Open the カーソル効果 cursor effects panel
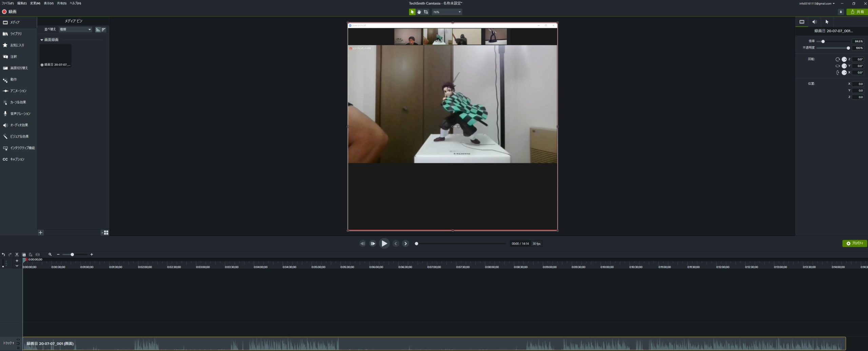This screenshot has width=868, height=351. [18, 102]
